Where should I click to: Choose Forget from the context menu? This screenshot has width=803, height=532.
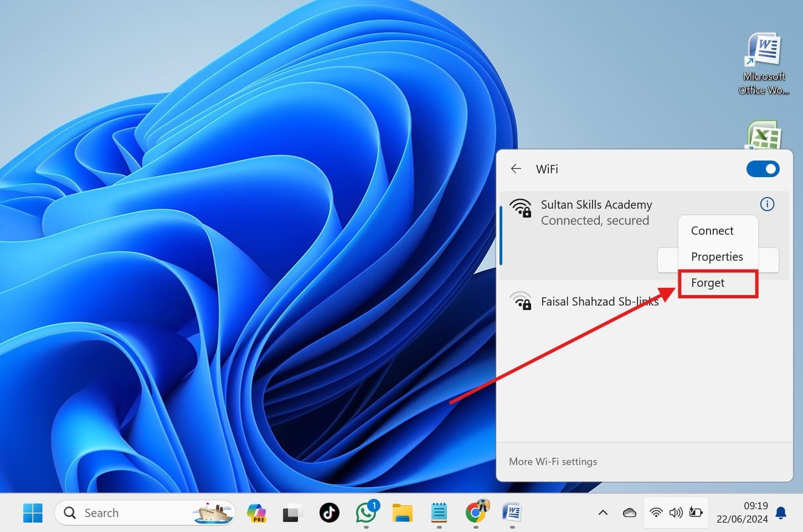point(708,283)
